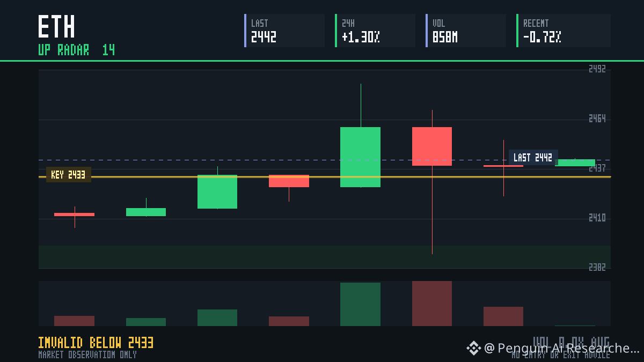Open the LAST 2442 stat card in the header
Viewport: 644px width, 362px height.
point(284,31)
